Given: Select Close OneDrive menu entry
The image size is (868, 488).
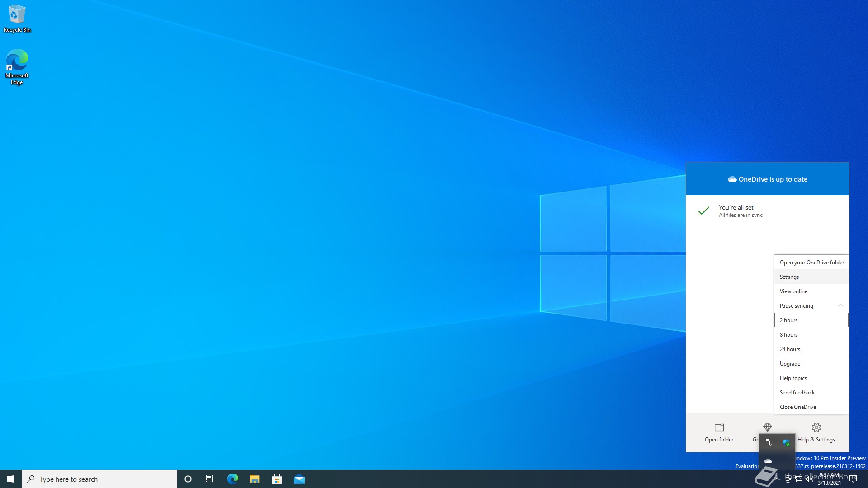Looking at the screenshot, I should (x=811, y=407).
